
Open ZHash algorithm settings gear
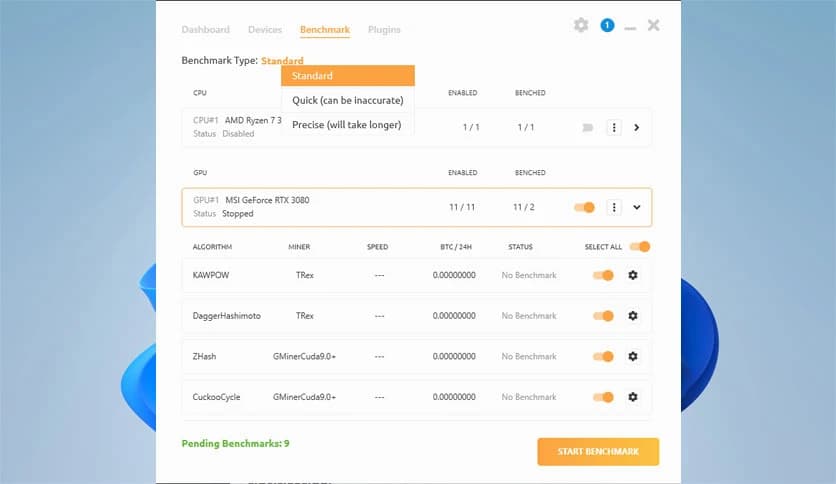pyautogui.click(x=632, y=356)
